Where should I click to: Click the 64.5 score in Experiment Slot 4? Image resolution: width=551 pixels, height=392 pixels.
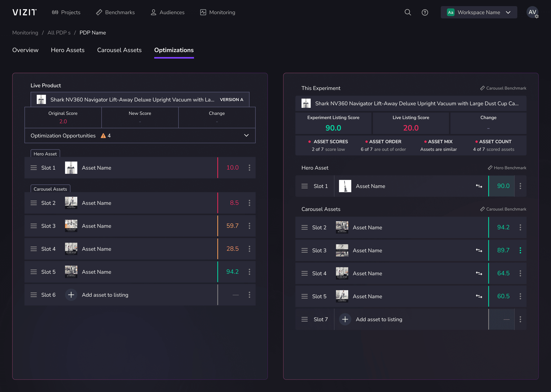pos(503,273)
